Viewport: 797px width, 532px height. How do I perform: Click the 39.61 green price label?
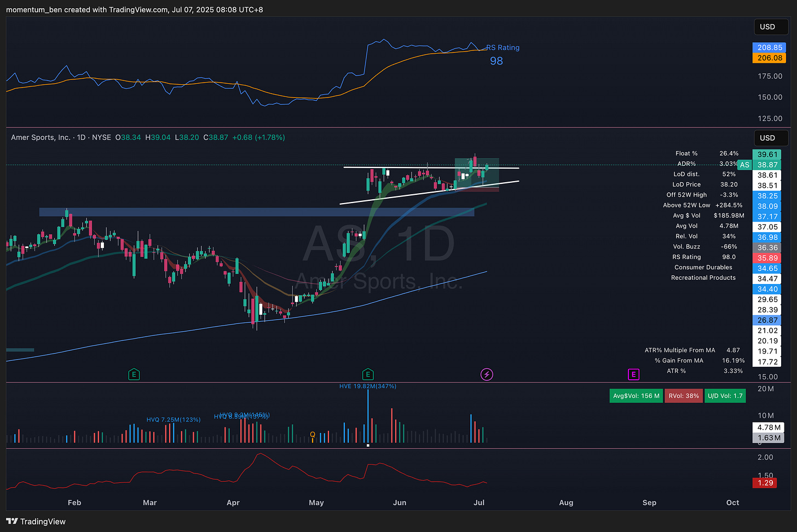point(767,154)
